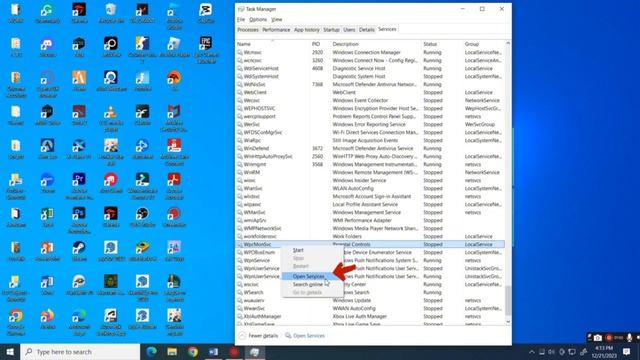
Task: Open Chrome from the taskbar
Action: coord(193,352)
